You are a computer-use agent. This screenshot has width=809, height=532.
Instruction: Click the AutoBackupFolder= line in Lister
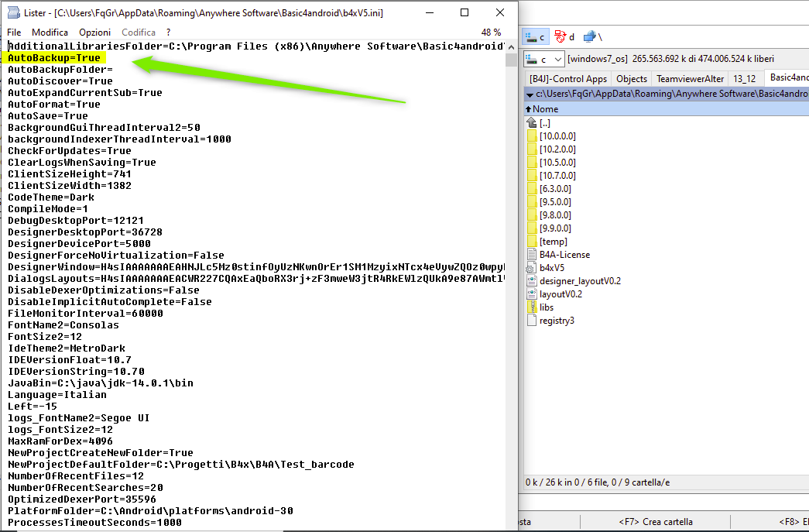click(60, 70)
